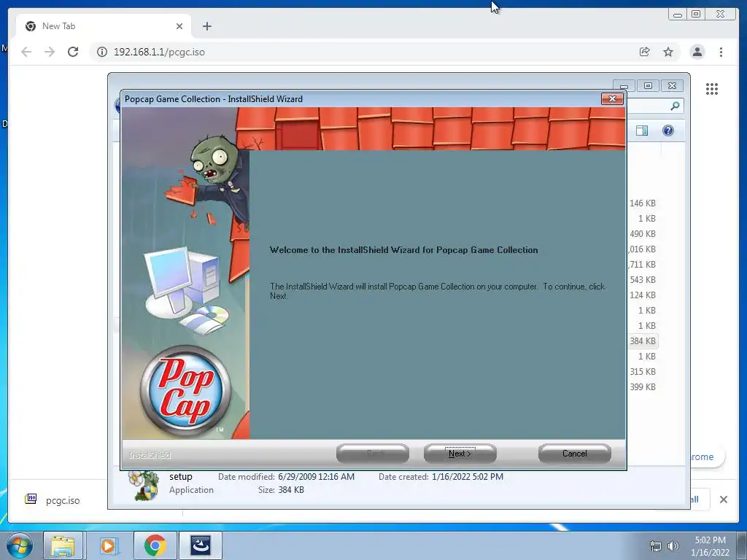Bookmark this tab with the star
Screen dimensions: 747x560
pos(668,52)
